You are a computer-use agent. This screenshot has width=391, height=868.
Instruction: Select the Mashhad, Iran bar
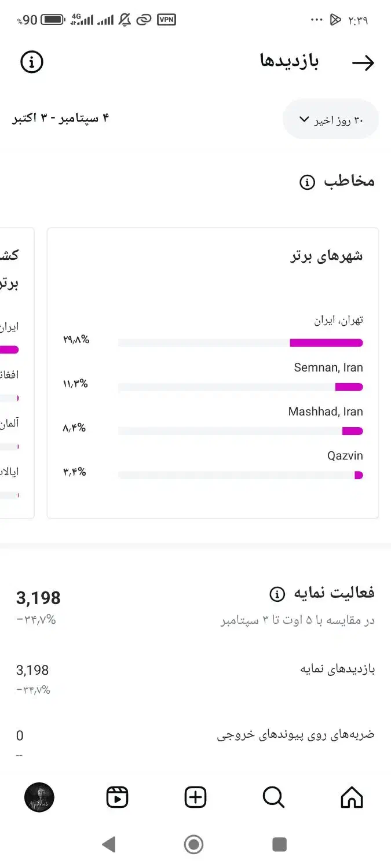(240, 431)
